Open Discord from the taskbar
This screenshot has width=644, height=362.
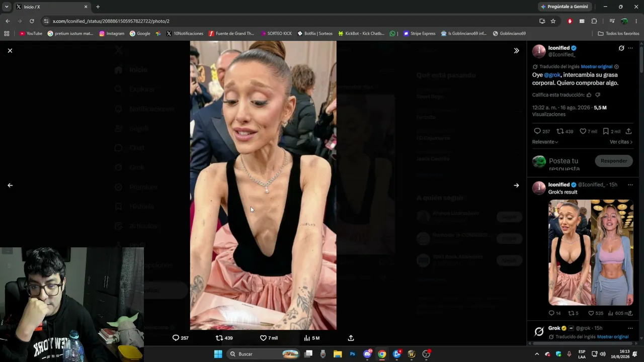(367, 354)
